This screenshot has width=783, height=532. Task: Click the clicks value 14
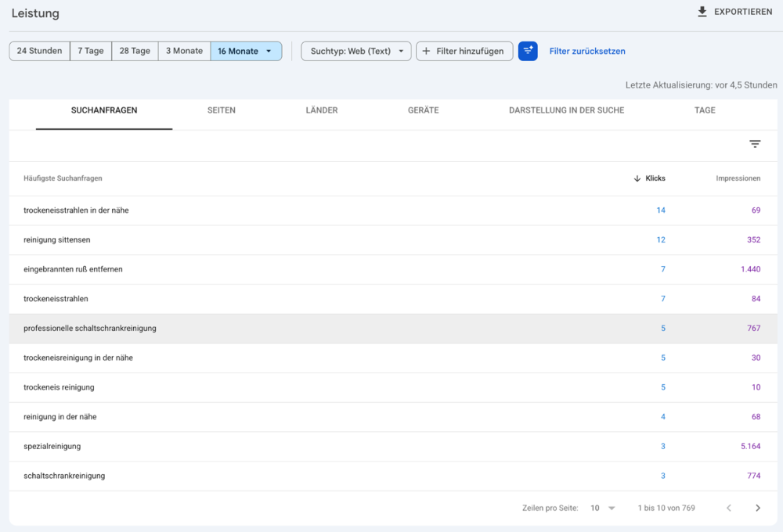click(661, 210)
